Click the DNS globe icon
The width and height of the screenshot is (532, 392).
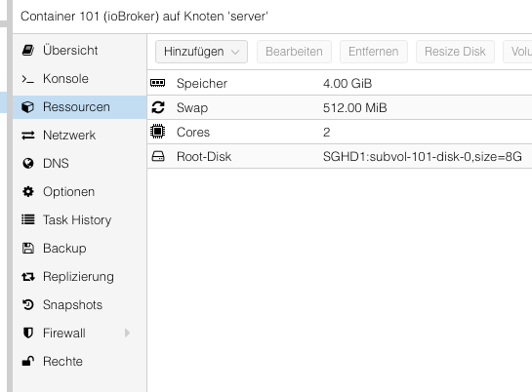(28, 163)
